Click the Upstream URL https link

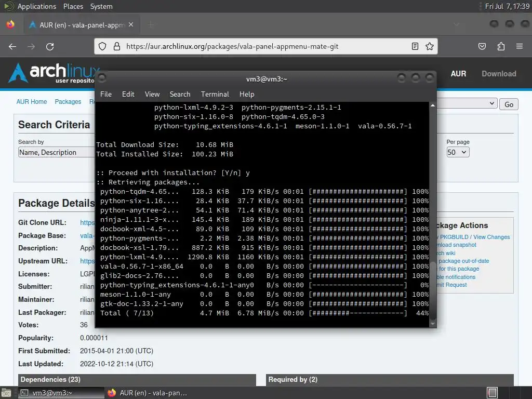pos(87,261)
